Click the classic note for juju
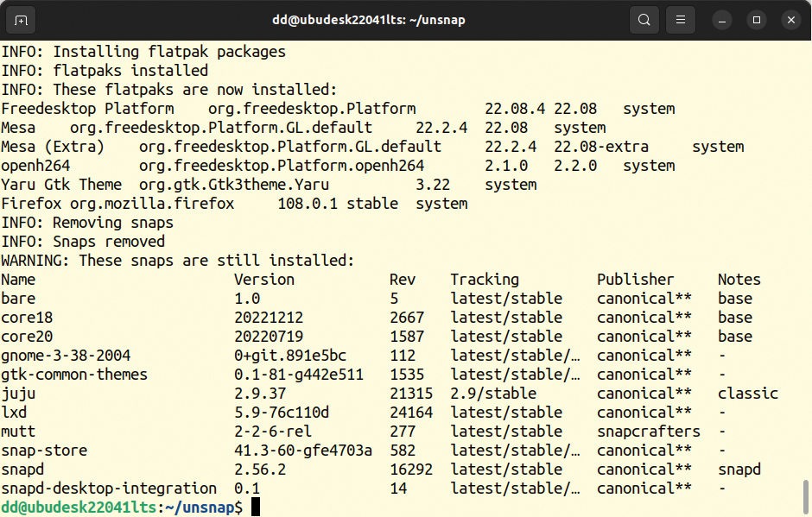Viewport: 812px width, 517px height. tap(748, 394)
